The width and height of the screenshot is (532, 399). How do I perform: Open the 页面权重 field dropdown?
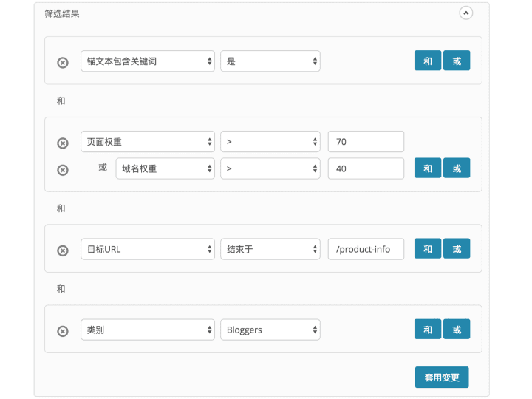pos(148,141)
